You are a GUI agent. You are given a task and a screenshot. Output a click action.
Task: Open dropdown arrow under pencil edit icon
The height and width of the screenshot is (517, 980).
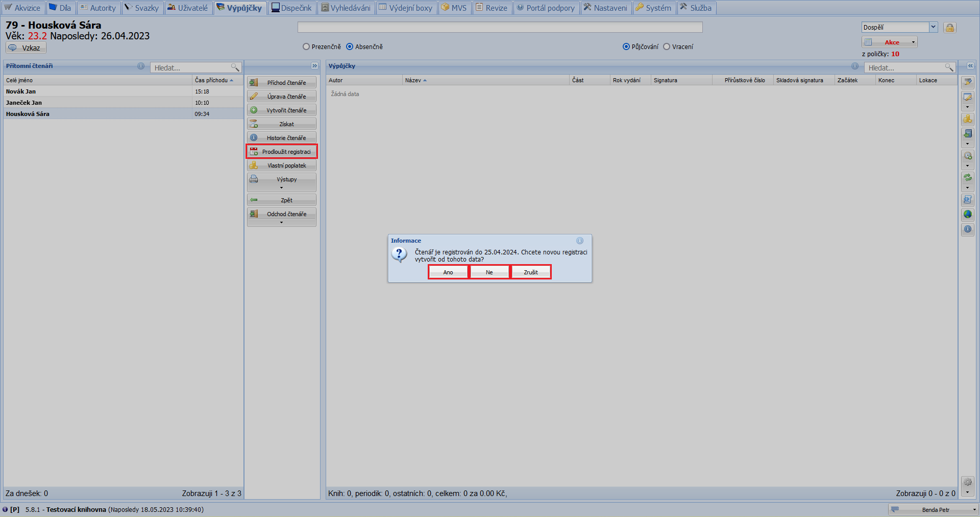(967, 107)
